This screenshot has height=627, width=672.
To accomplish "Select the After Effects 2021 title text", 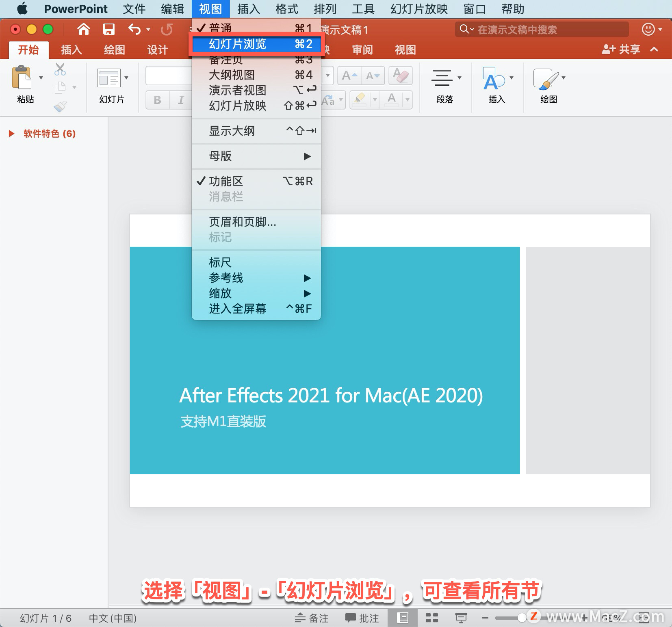I will point(331,395).
